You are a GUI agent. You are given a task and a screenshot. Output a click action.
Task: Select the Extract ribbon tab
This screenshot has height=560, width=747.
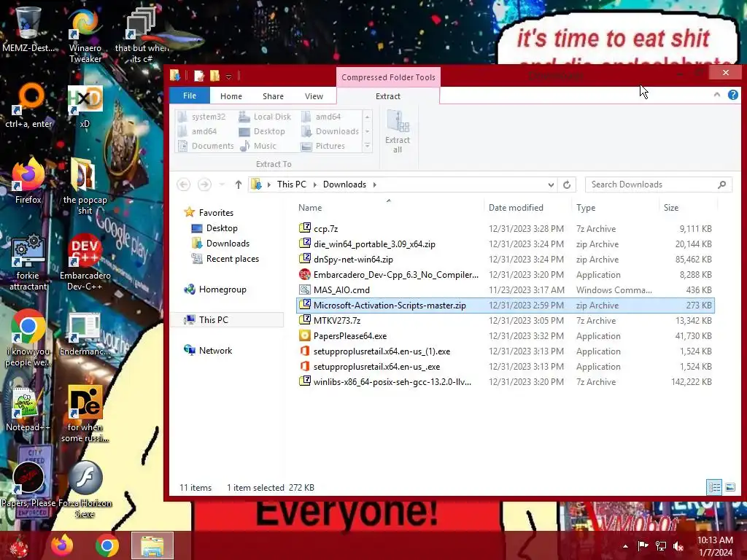(x=388, y=96)
